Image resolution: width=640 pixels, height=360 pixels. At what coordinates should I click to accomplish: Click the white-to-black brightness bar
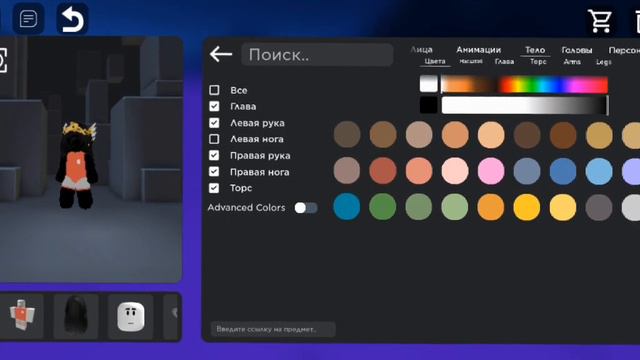coord(524,105)
